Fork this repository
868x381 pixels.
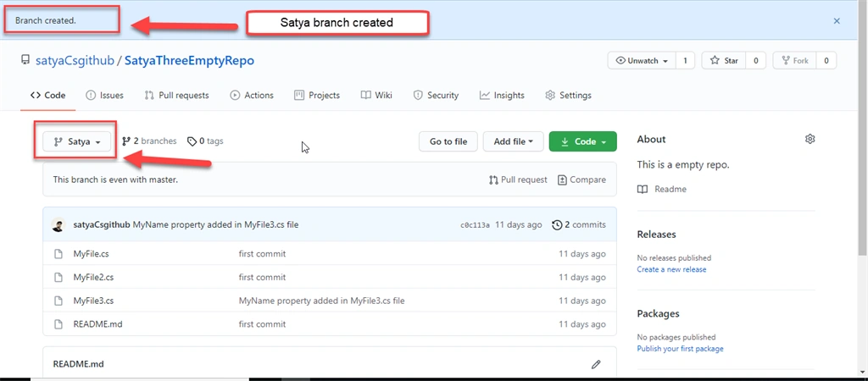(794, 61)
